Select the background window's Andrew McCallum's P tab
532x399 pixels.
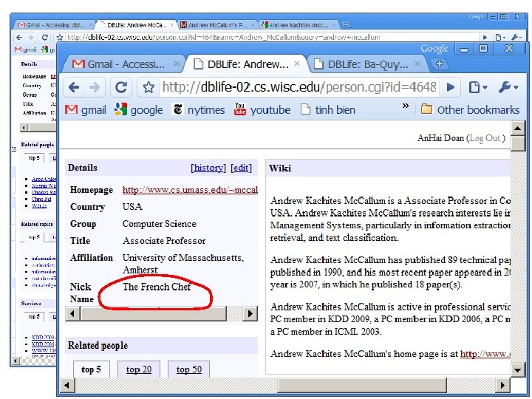pyautogui.click(x=217, y=25)
